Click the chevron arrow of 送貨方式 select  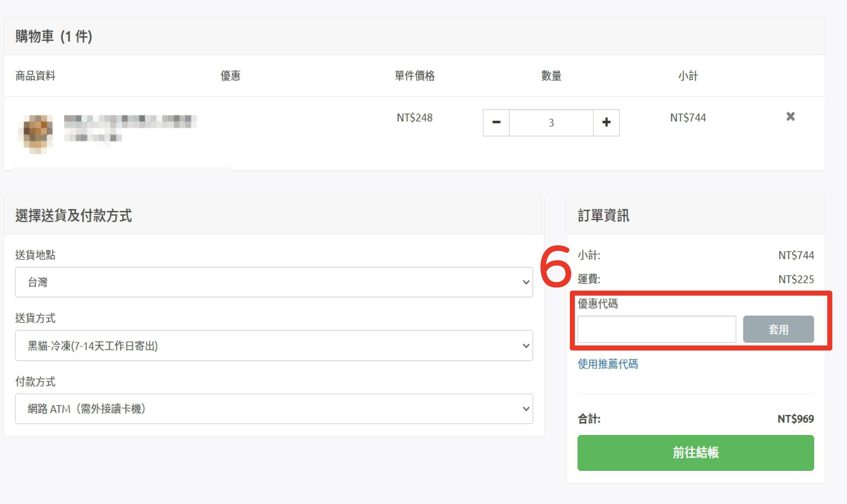526,346
